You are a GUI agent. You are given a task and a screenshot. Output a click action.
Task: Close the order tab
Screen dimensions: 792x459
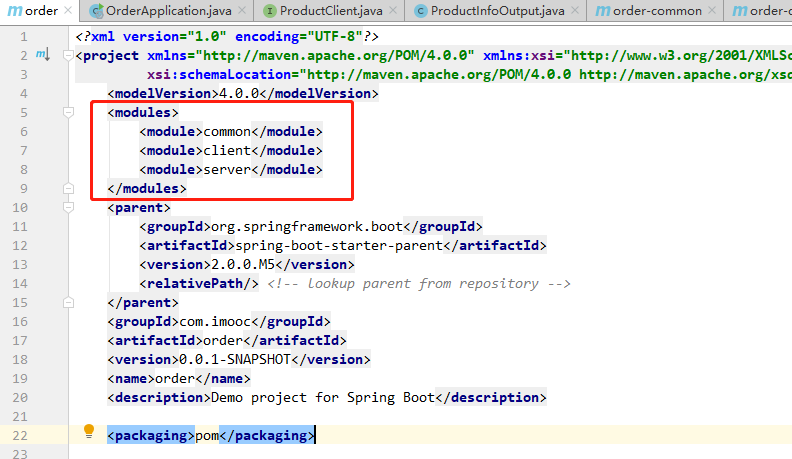point(68,10)
